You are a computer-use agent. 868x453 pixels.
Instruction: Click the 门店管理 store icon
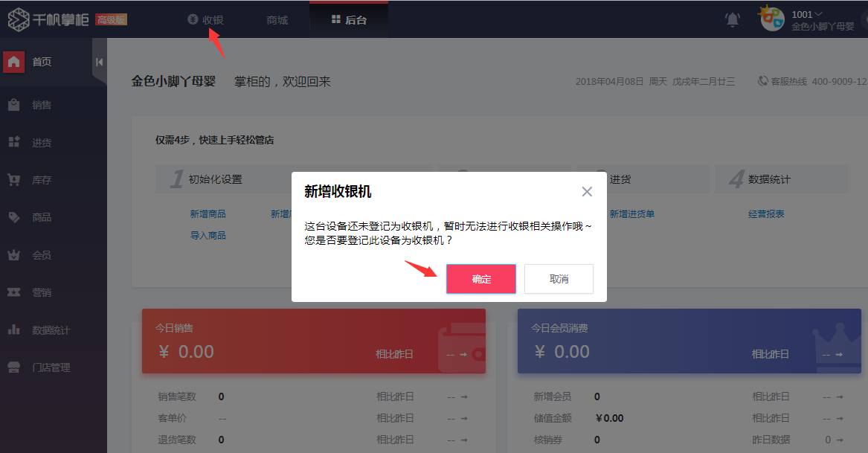pos(13,367)
